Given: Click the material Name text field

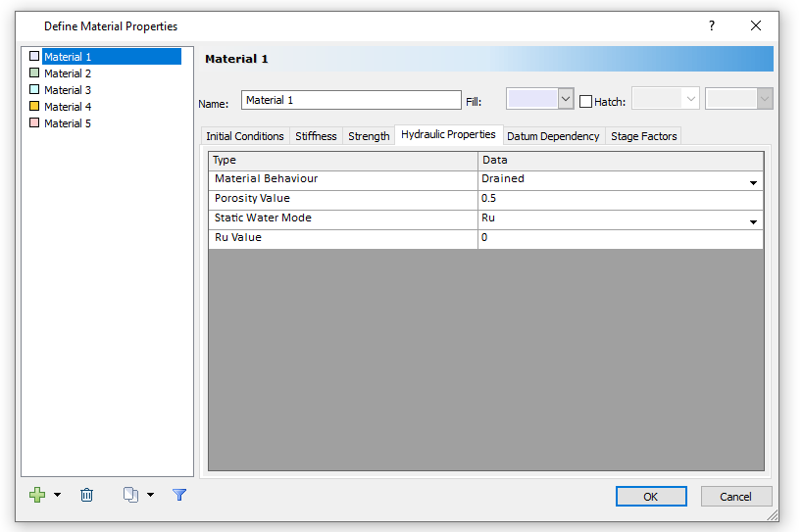Looking at the screenshot, I should [x=350, y=100].
